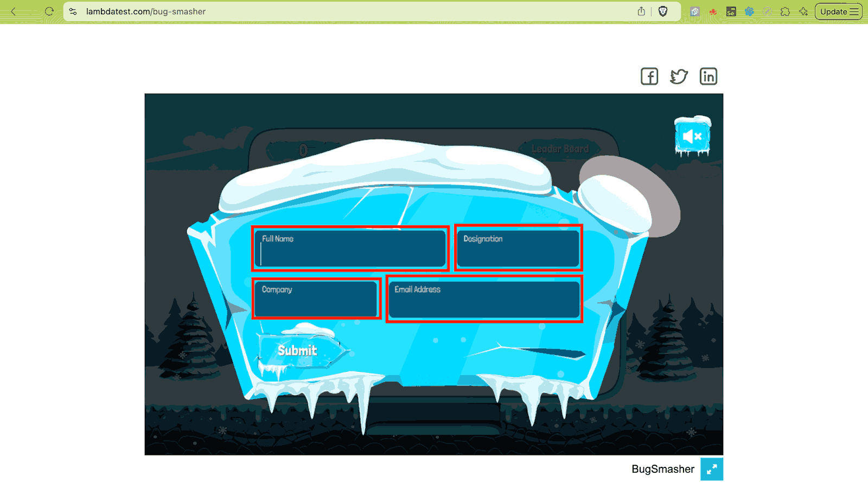Image resolution: width=868 pixels, height=488 pixels.
Task: Open the Brave Shields lion icon
Action: click(663, 11)
